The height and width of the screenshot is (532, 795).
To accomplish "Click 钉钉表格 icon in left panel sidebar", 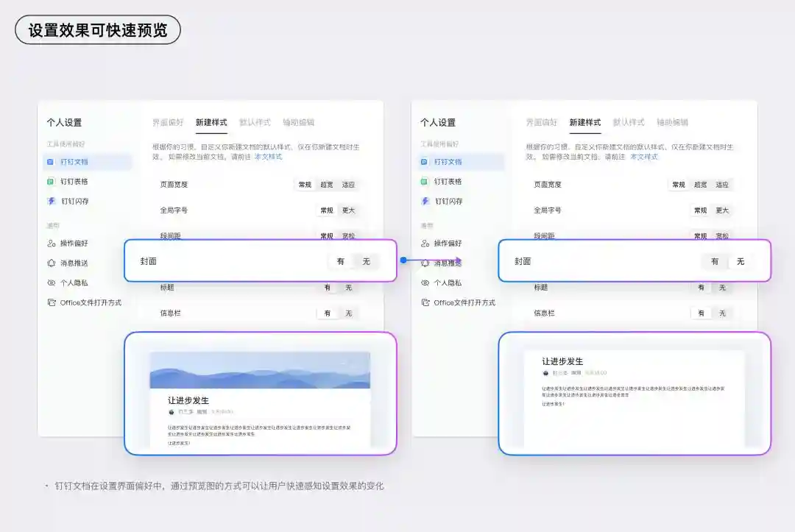I will tap(51, 182).
